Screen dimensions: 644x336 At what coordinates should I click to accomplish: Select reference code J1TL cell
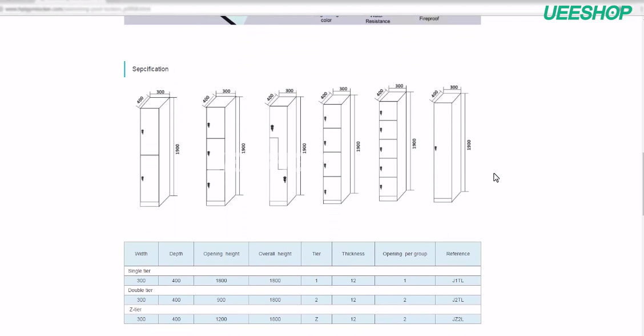(x=458, y=281)
